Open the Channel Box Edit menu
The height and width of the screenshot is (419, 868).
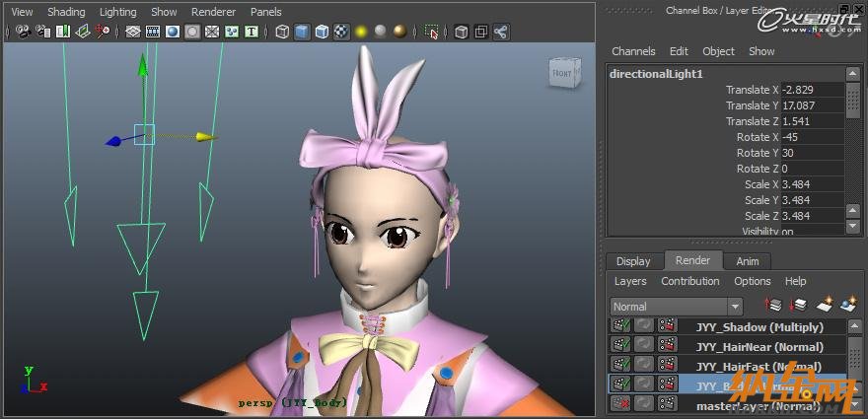point(679,51)
